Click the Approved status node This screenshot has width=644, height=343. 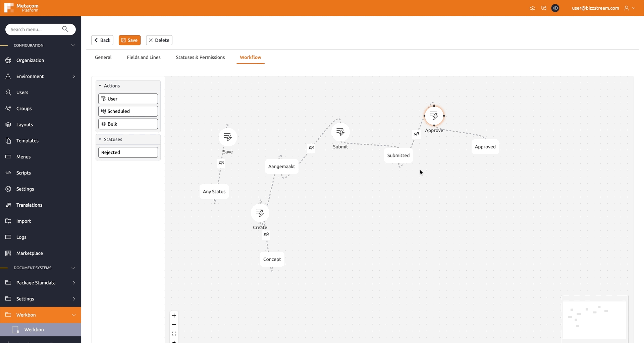[x=485, y=147]
